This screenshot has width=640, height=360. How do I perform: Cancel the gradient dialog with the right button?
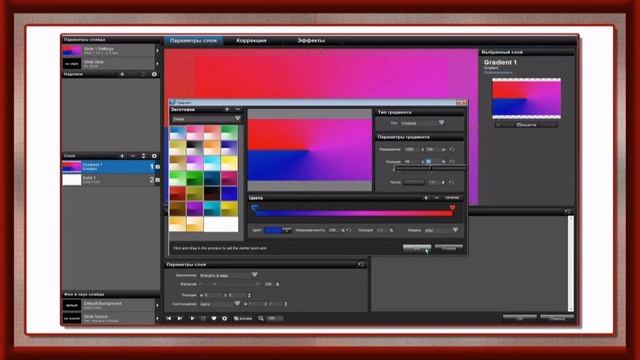coord(449,248)
